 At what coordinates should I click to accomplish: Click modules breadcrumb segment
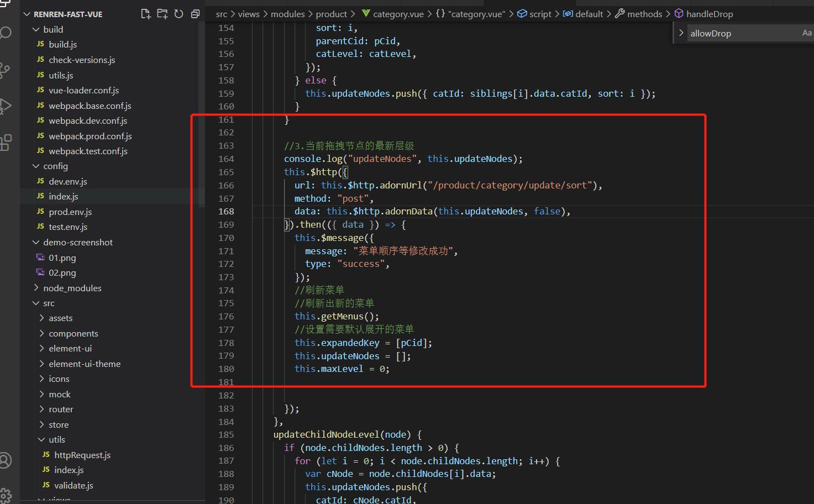287,14
